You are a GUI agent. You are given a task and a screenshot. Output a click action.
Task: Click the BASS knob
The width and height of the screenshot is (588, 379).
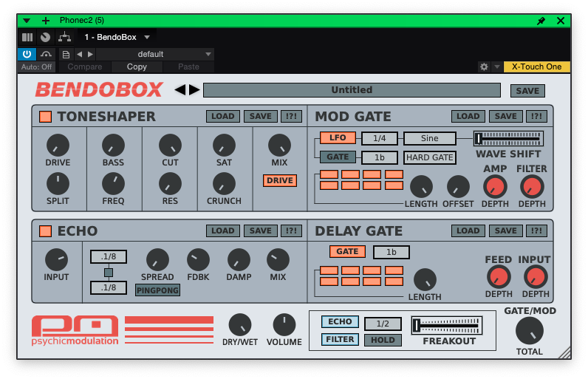point(113,145)
